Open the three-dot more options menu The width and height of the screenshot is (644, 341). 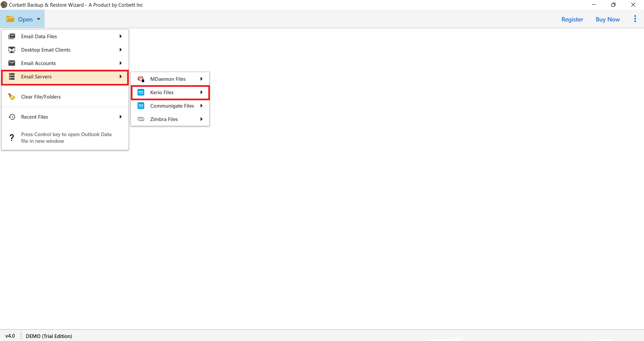pos(635,19)
